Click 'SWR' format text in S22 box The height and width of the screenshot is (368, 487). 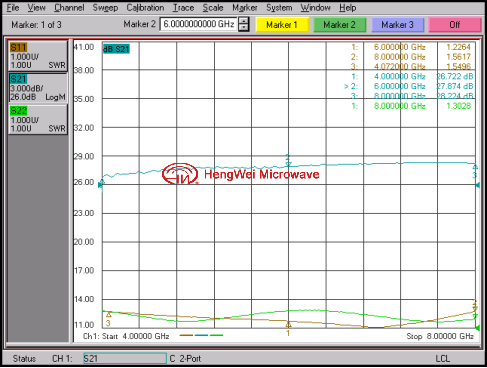click(57, 128)
